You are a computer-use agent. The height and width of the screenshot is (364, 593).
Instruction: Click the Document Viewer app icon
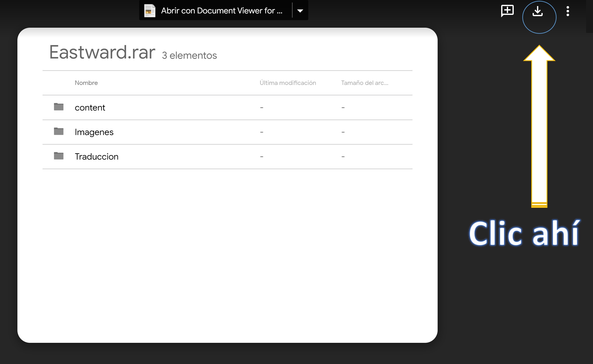[x=150, y=11]
